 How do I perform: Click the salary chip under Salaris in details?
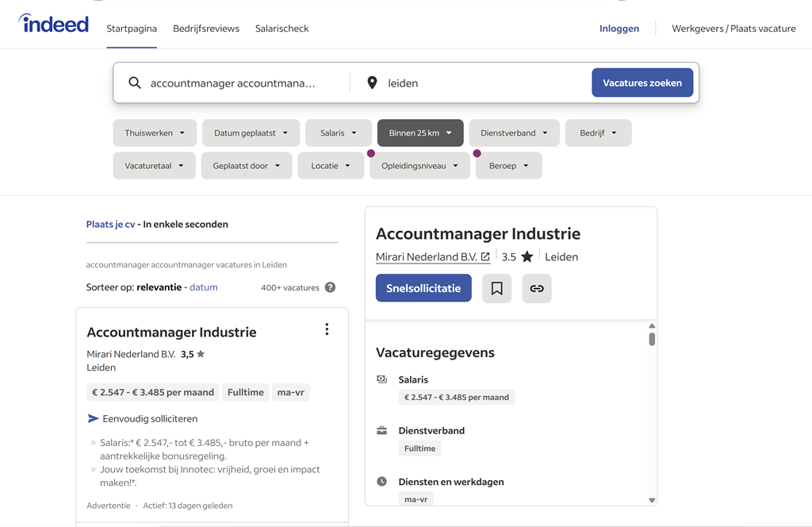click(457, 397)
